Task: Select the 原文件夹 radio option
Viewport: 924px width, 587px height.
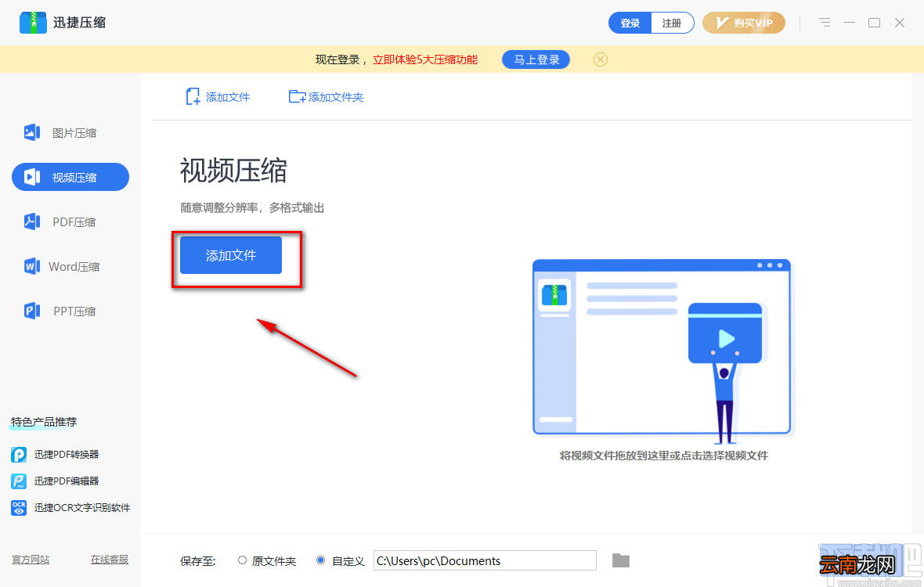Action: 242,560
